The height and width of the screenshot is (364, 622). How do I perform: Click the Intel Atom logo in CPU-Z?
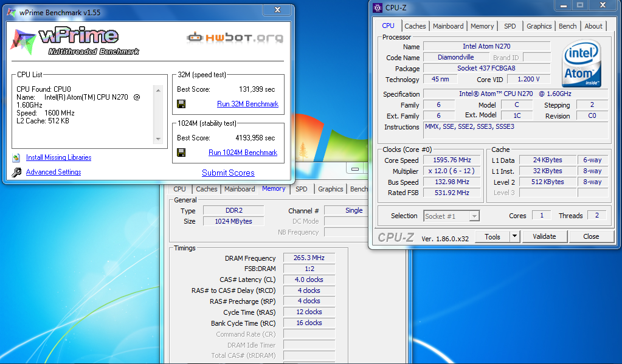point(581,63)
